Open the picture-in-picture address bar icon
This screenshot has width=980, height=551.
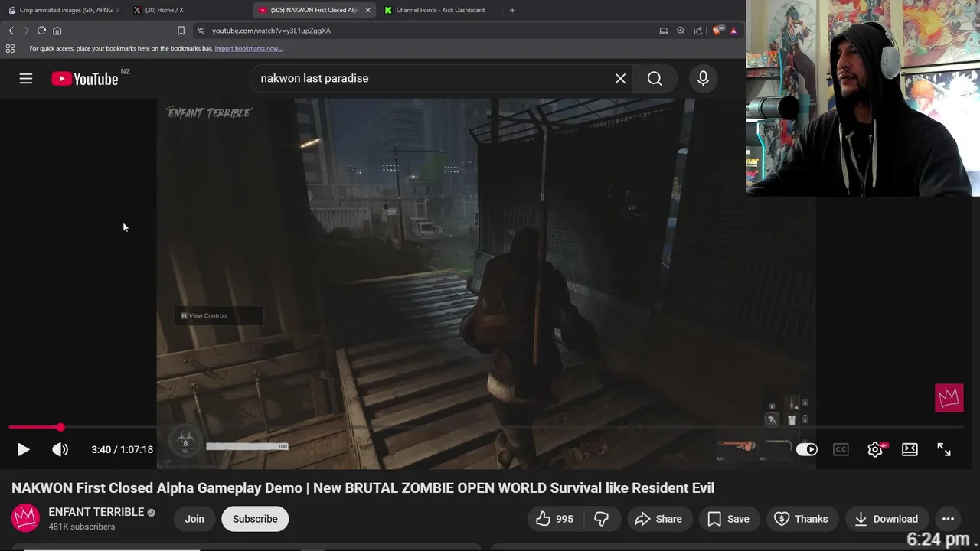pos(664,31)
